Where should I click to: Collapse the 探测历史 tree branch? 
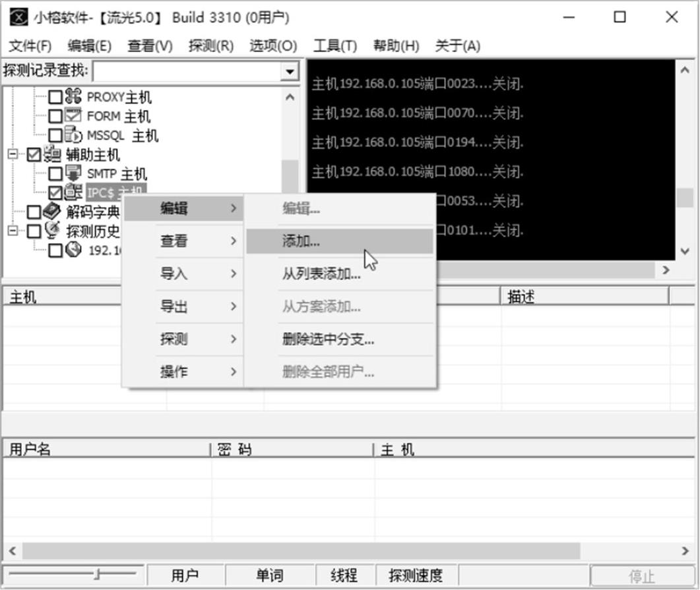13,231
